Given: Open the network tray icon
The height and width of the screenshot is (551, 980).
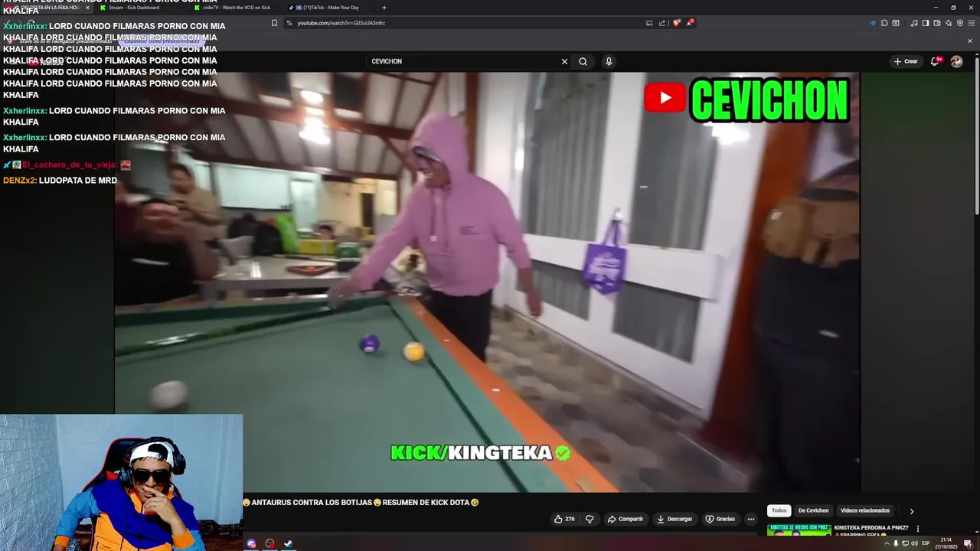Looking at the screenshot, I should (905, 543).
